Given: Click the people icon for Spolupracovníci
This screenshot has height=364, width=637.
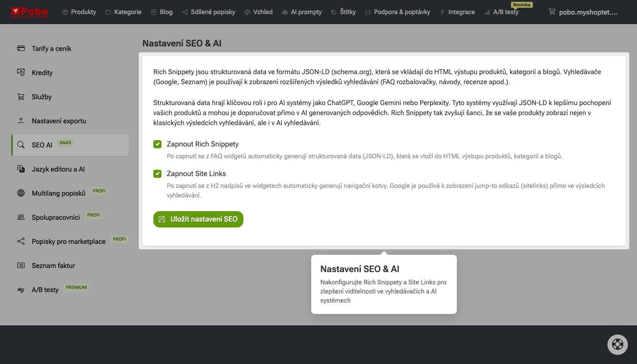Looking at the screenshot, I should point(21,217).
